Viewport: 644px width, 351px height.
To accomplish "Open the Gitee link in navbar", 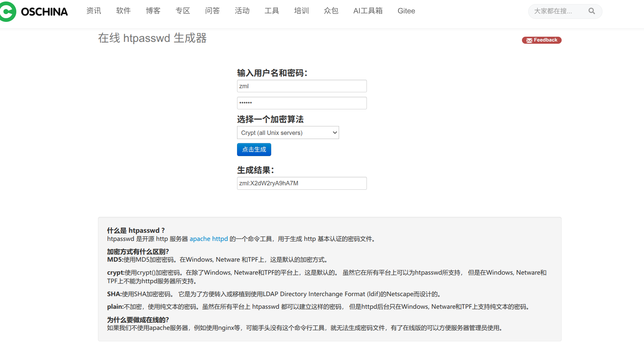I will click(x=406, y=11).
